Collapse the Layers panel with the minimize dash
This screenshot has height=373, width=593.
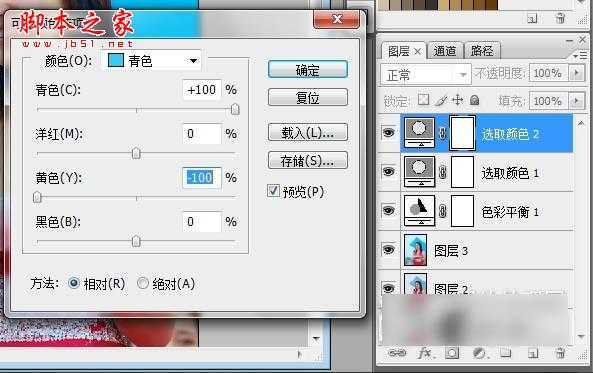click(x=570, y=39)
